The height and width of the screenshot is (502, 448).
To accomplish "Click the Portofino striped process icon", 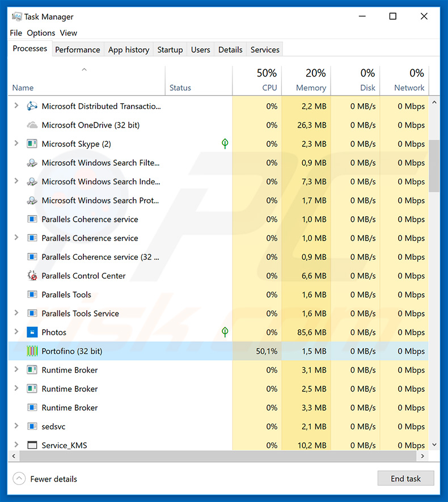I will (32, 351).
